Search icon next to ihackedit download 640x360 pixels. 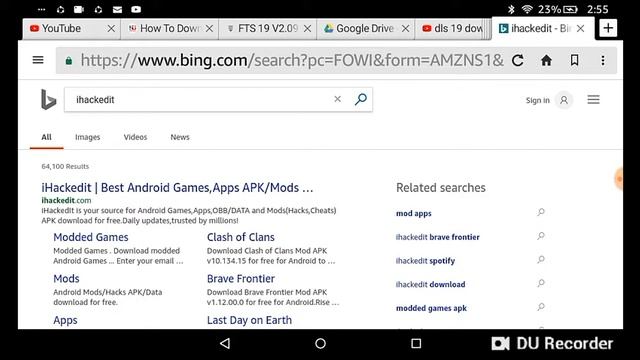541,283
